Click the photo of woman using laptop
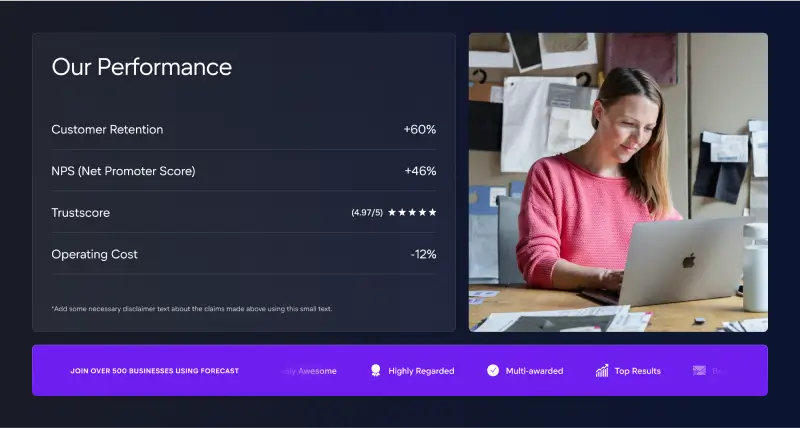This screenshot has width=800, height=428. click(x=618, y=182)
